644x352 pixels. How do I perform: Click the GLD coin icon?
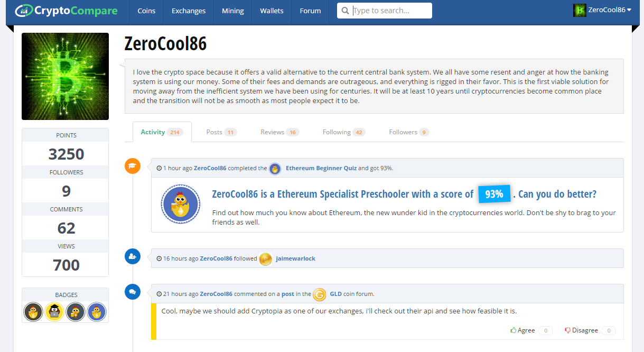(320, 294)
